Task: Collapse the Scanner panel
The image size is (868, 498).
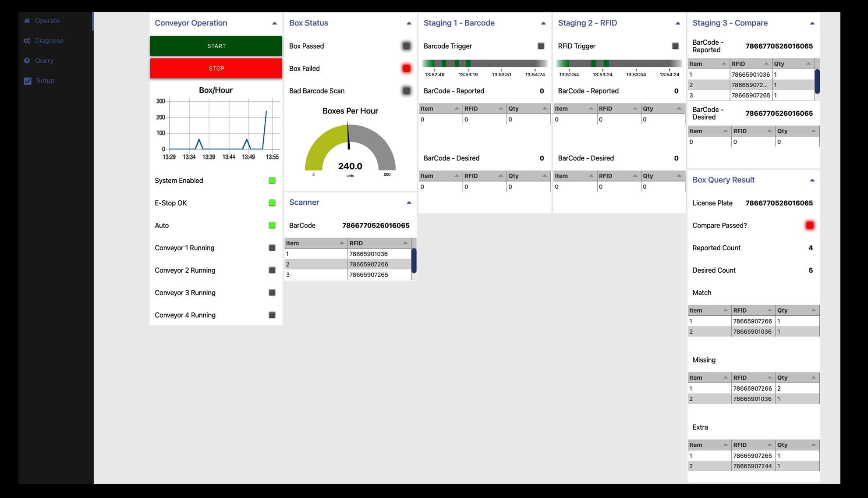Action: point(409,202)
